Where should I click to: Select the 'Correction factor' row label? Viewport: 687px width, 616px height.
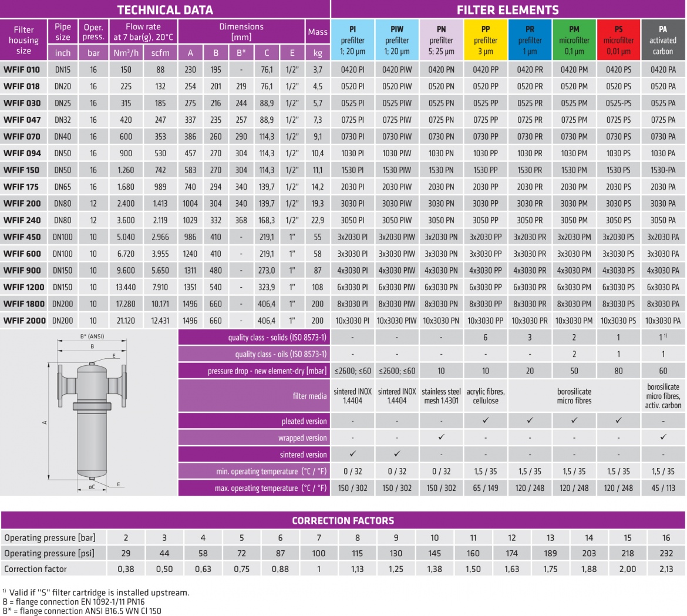[x=35, y=569]
